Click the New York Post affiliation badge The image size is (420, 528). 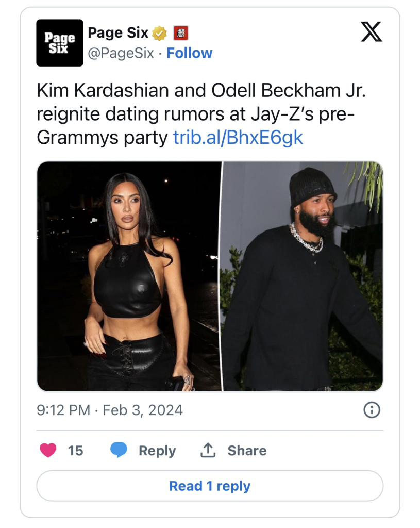[x=180, y=34]
